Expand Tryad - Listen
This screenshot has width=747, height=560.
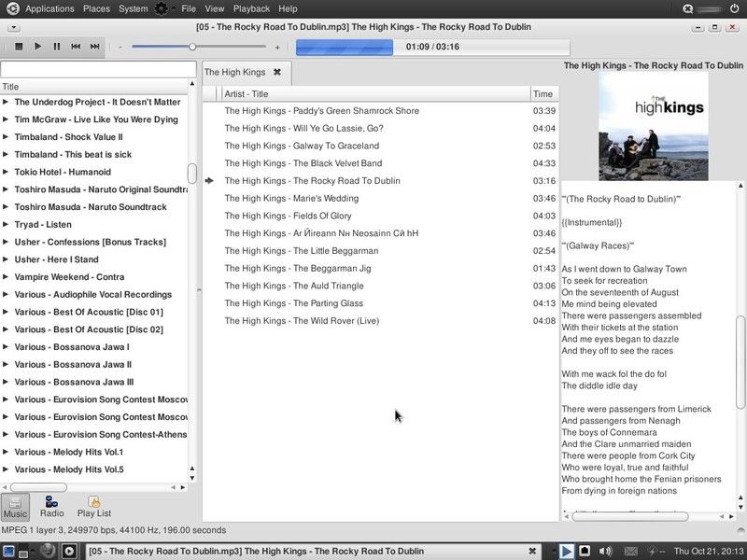[6, 224]
